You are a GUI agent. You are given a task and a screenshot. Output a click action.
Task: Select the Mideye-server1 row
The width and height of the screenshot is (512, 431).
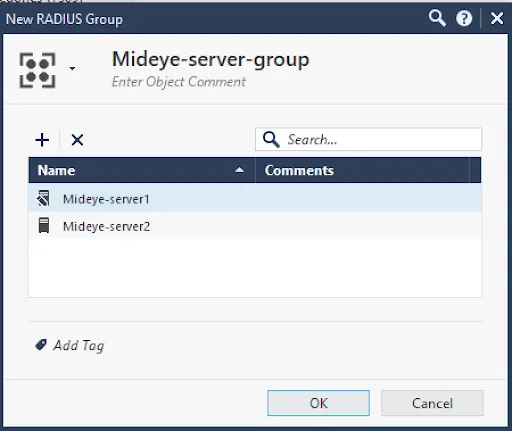coord(255,199)
